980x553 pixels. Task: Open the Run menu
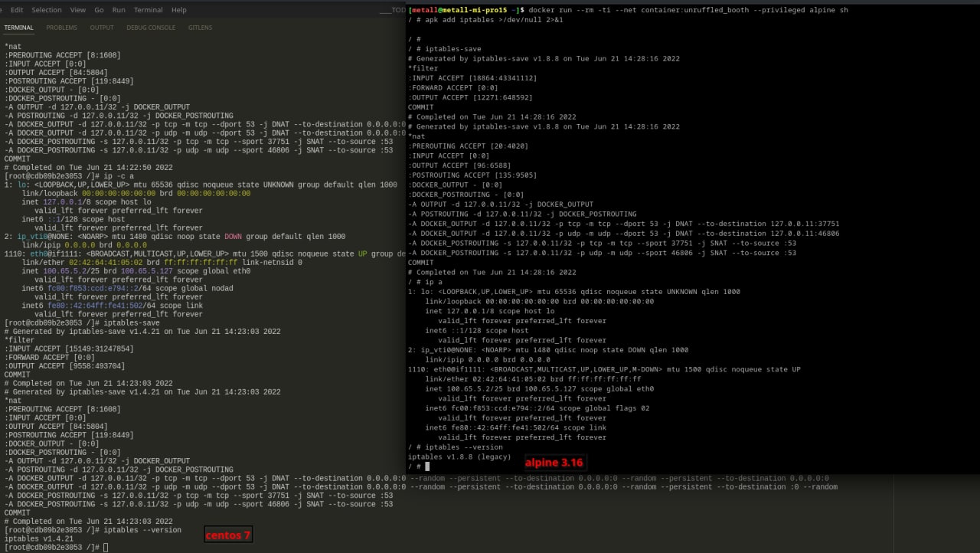[x=119, y=10]
